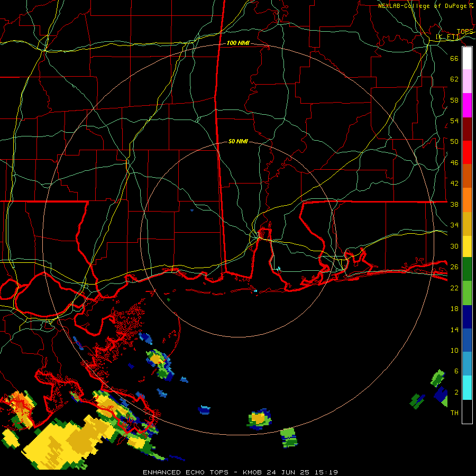Screen dimensions: 476x476
Task: Click the "42" scale label
Action: click(x=454, y=184)
